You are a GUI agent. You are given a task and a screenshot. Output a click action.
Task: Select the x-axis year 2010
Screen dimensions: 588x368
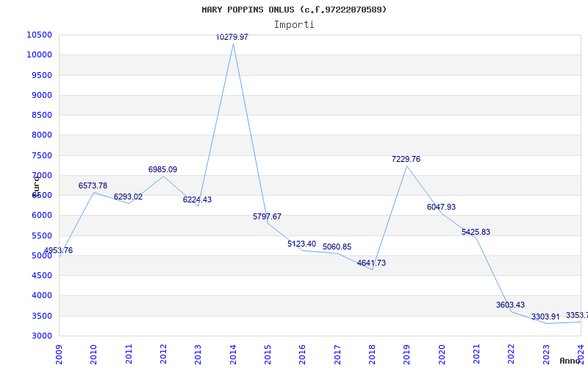94,355
